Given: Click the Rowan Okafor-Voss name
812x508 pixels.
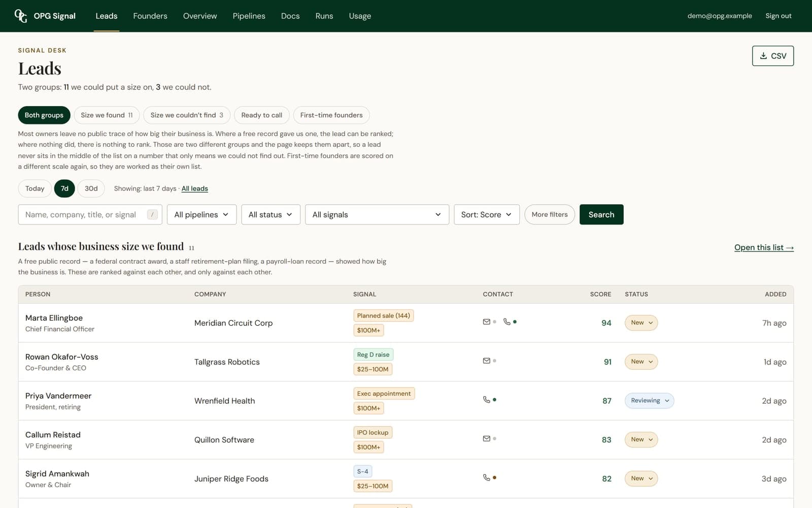Looking at the screenshot, I should click(62, 357).
